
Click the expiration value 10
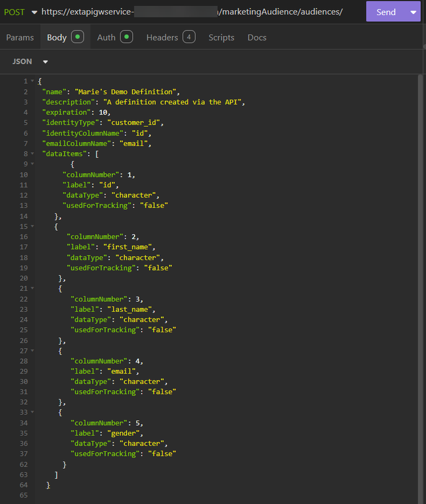103,113
